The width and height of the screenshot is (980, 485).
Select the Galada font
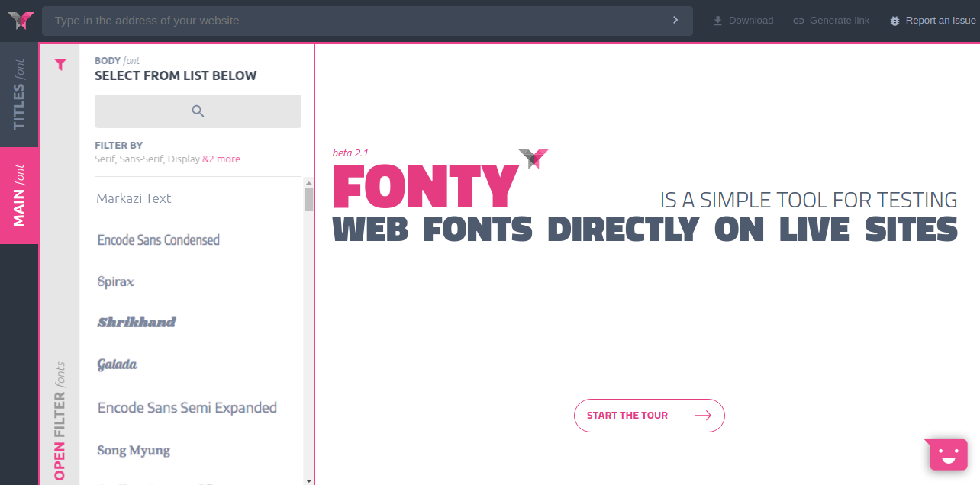pyautogui.click(x=118, y=365)
